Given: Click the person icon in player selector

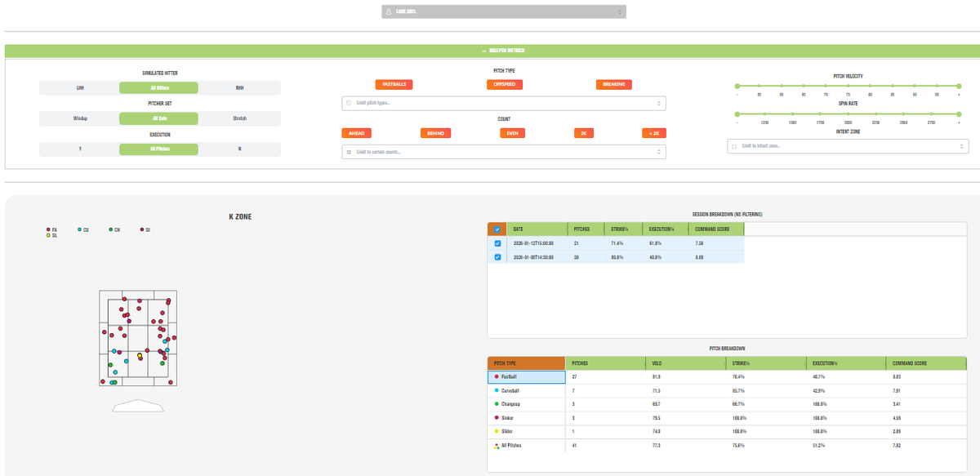Looking at the screenshot, I should (389, 12).
